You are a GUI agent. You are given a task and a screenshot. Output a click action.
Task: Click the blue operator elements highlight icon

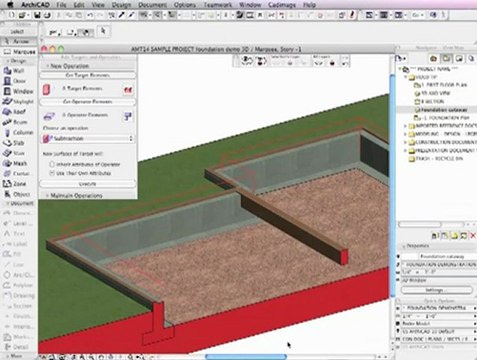click(x=128, y=116)
